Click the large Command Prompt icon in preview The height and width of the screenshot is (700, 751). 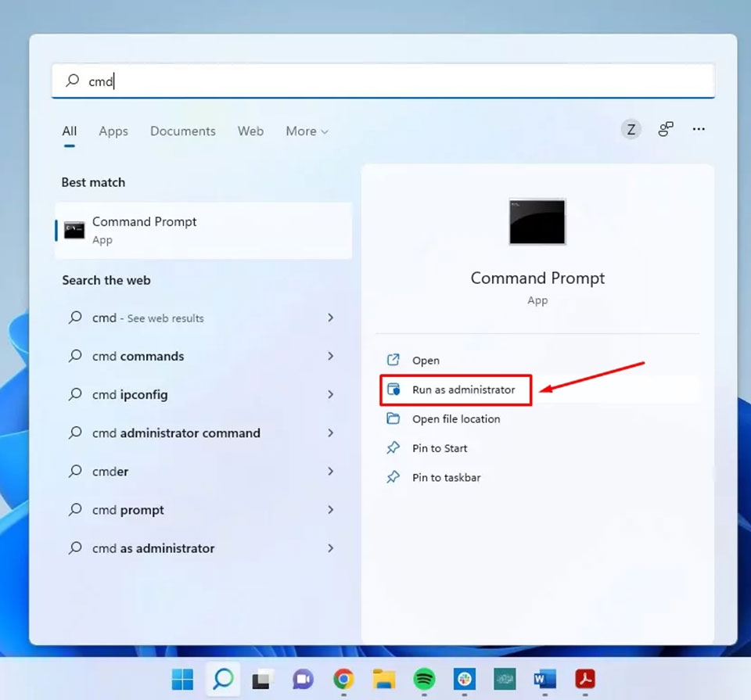tap(537, 221)
